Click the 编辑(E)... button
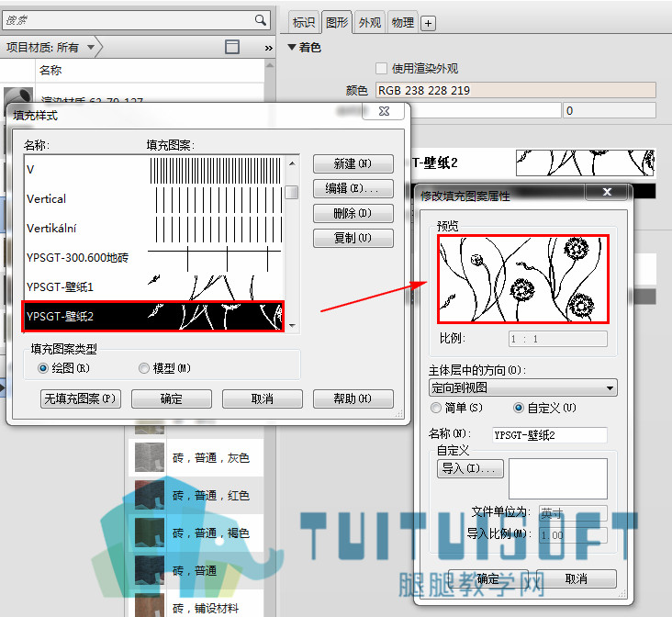Screen dimensions: 672x617 point(353,188)
